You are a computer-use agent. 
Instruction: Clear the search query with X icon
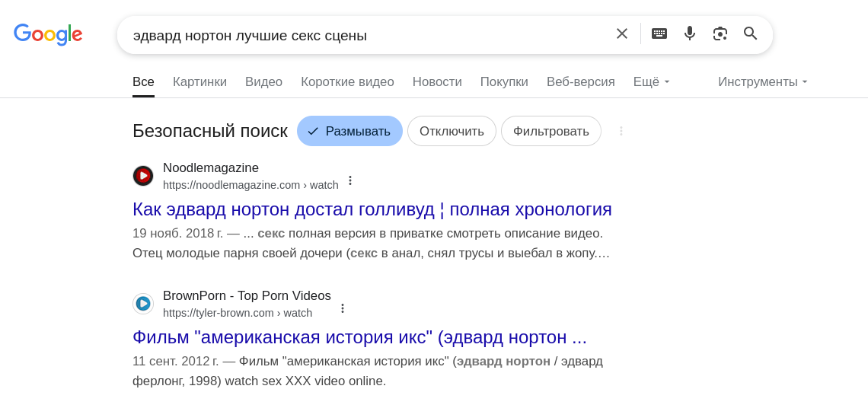[621, 33]
